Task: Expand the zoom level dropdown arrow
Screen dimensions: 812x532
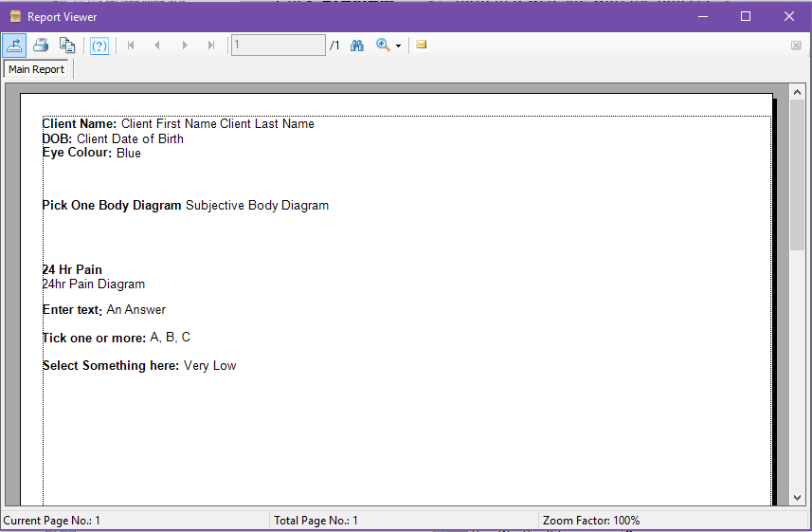Action: pos(399,46)
